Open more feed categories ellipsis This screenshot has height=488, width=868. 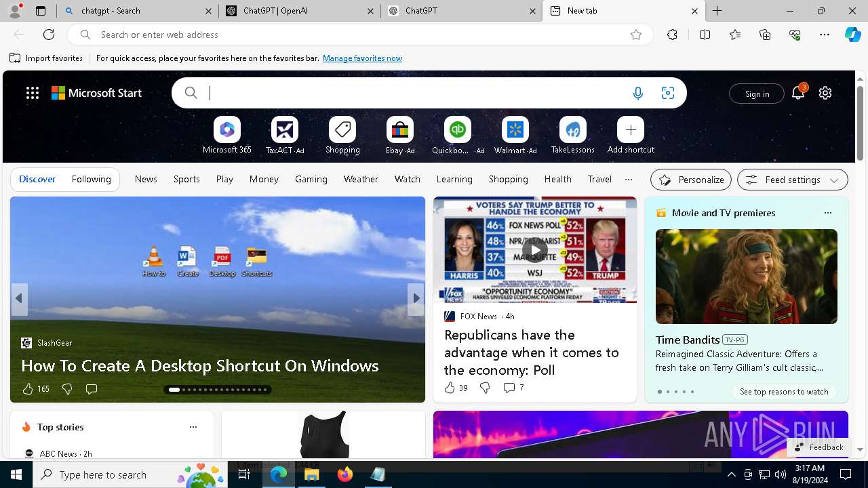pyautogui.click(x=628, y=180)
